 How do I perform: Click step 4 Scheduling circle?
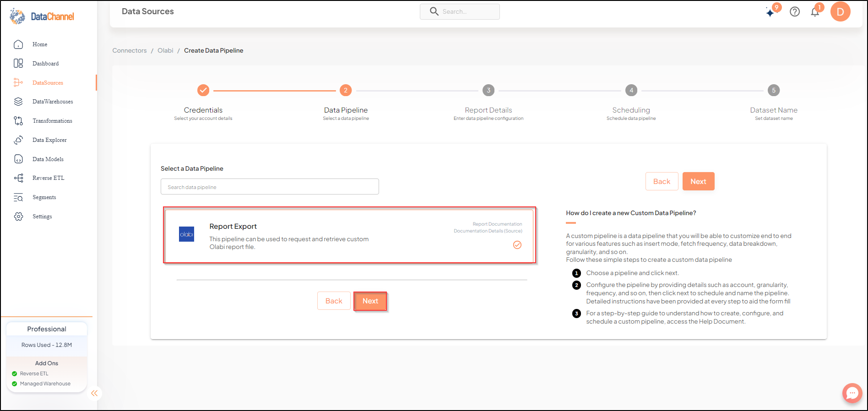[631, 90]
